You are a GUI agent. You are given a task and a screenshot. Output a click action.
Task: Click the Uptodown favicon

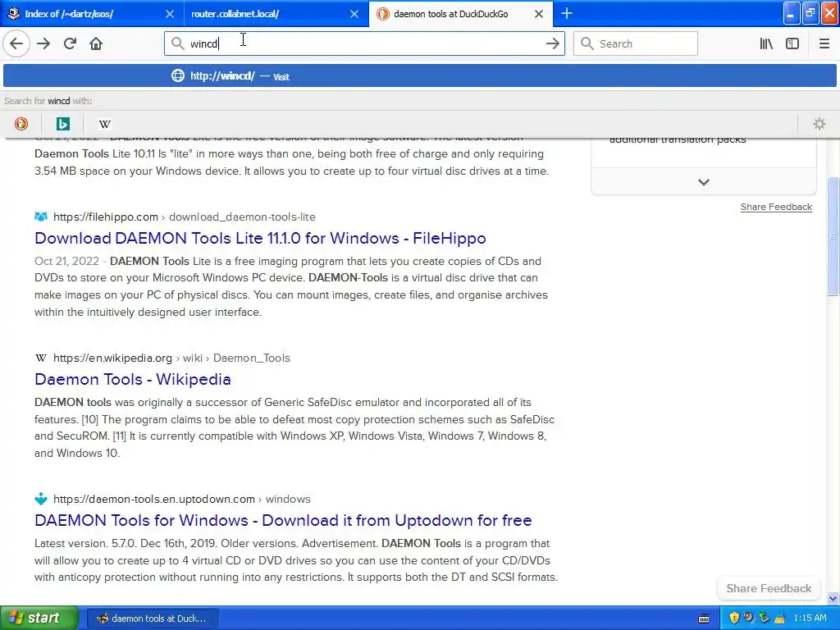point(41,499)
